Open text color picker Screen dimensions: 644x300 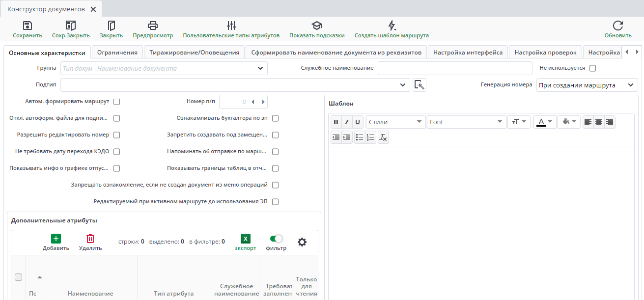click(545, 122)
